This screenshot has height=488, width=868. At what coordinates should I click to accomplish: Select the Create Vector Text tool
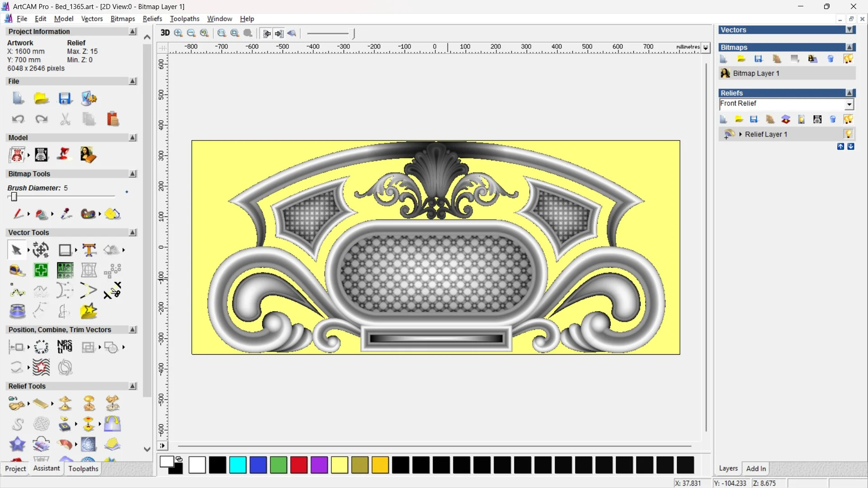click(89, 250)
